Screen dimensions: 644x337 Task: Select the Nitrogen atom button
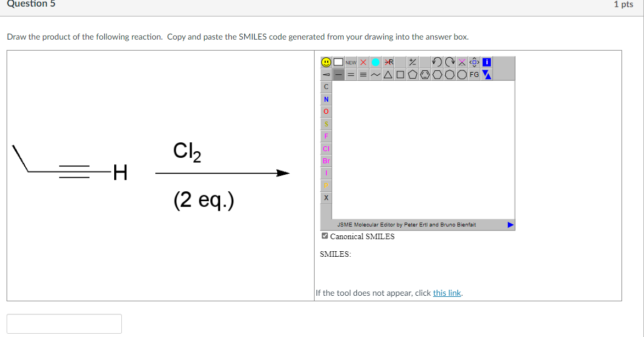tap(326, 99)
